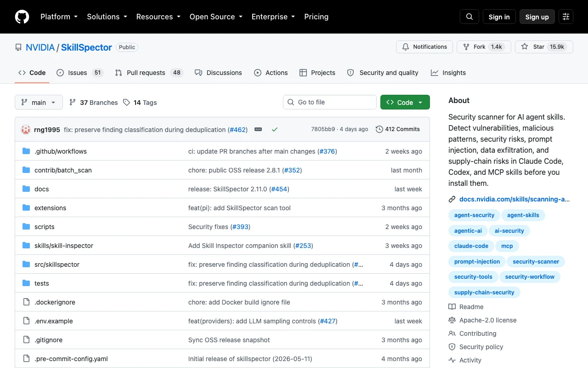
Task: Click the search magnifier button
Action: pyautogui.click(x=469, y=17)
